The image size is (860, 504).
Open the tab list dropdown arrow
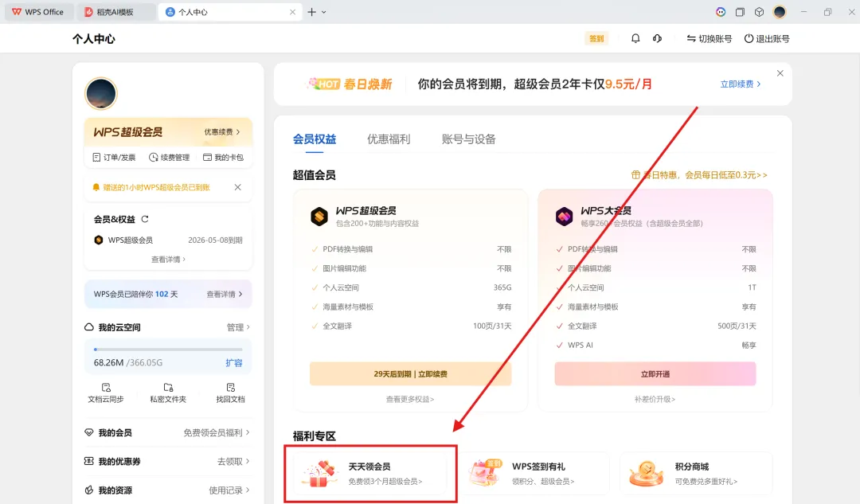pos(324,11)
